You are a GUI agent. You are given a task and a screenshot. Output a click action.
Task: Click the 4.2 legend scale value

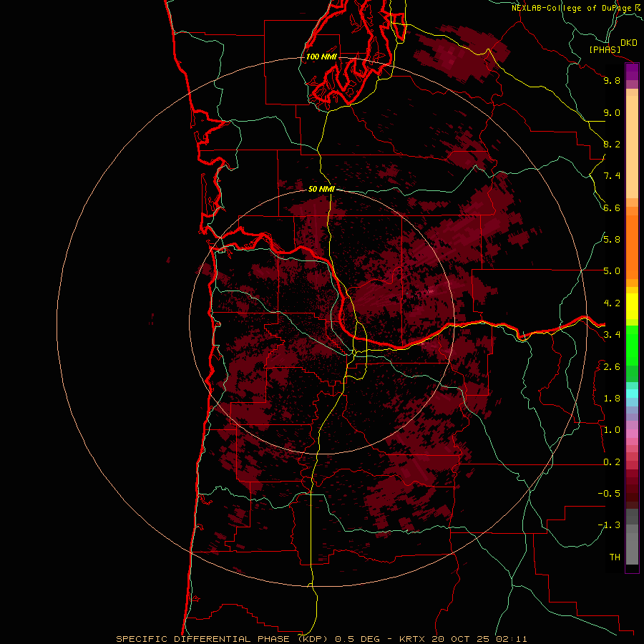point(612,303)
